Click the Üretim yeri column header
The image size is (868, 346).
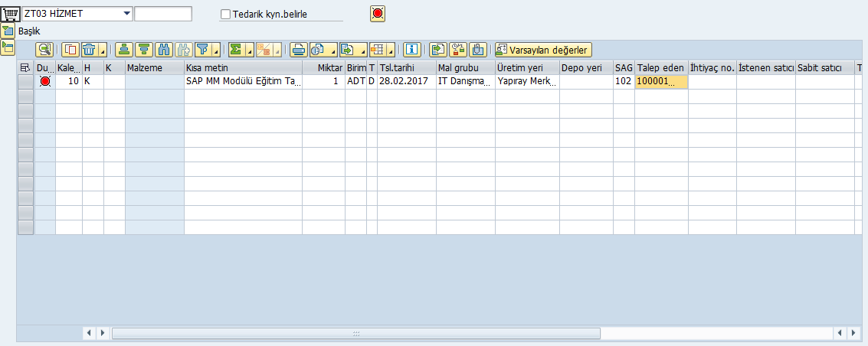click(527, 67)
